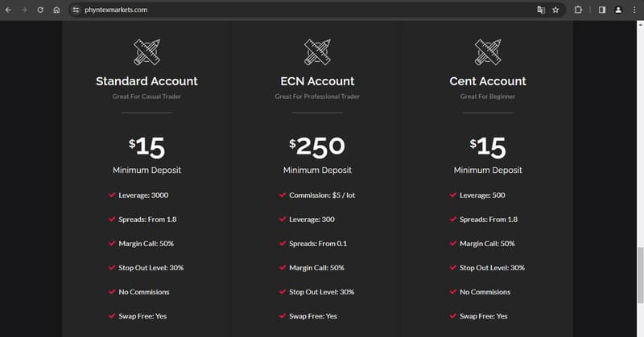This screenshot has width=644, height=337.
Task: Open site information icon in address bar
Action: 76,10
